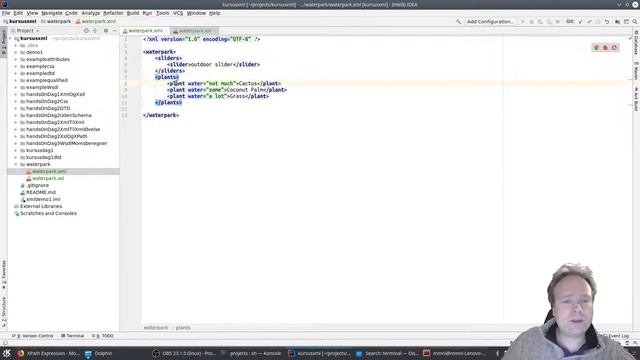Open TODO tool window

tap(103, 336)
